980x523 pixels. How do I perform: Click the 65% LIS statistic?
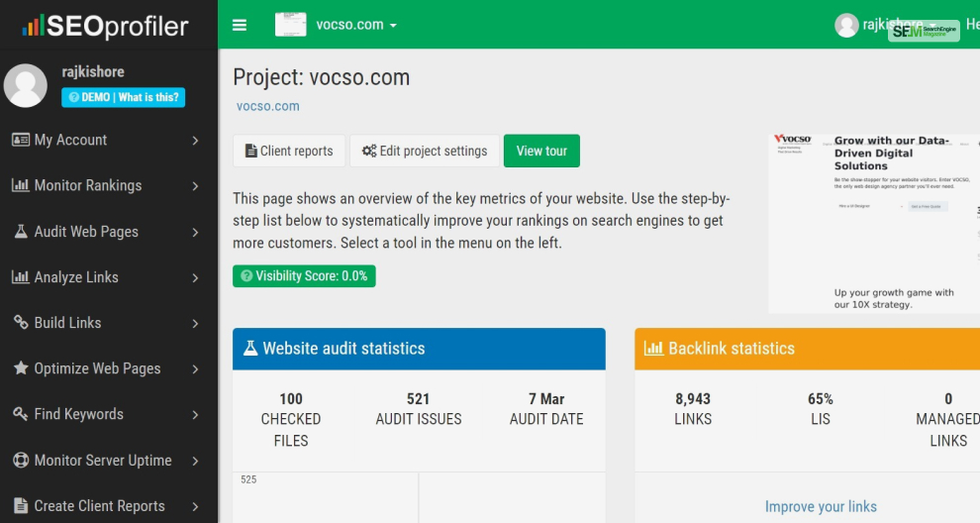[x=821, y=408]
